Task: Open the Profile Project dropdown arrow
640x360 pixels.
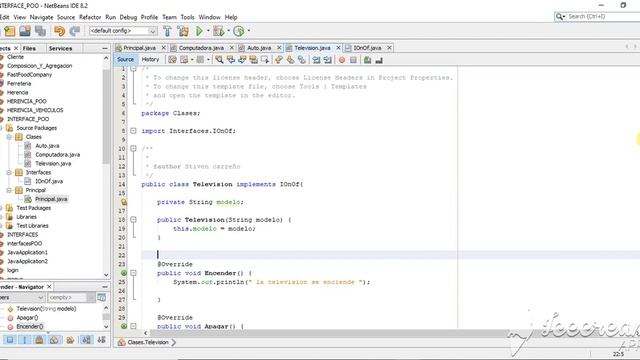Action: coord(249,31)
